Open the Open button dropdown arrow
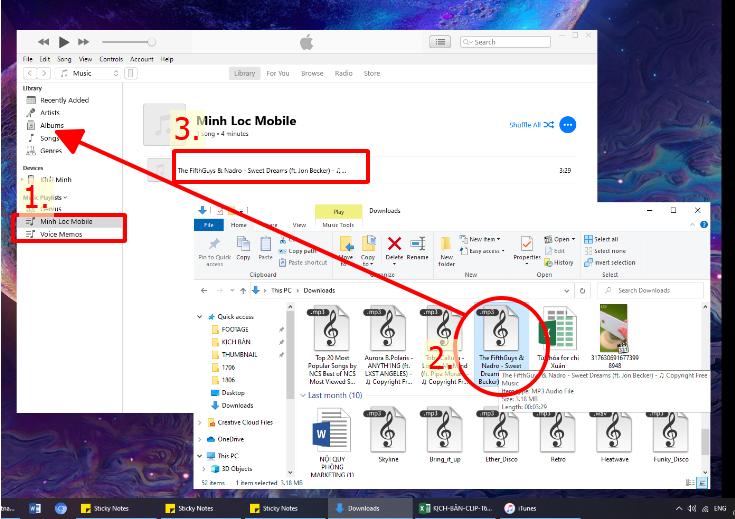The height and width of the screenshot is (519, 735). pos(573,239)
